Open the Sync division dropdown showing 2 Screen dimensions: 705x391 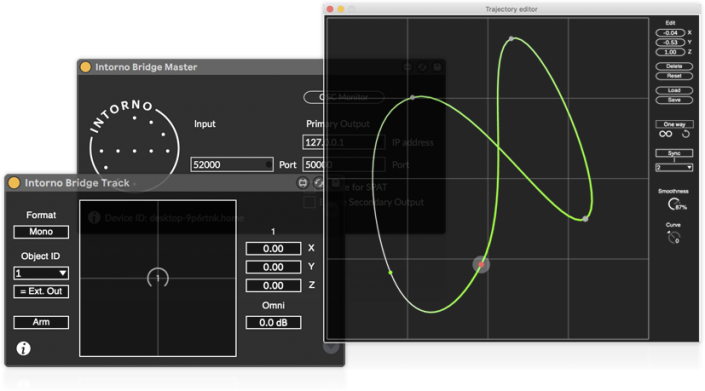pos(674,167)
